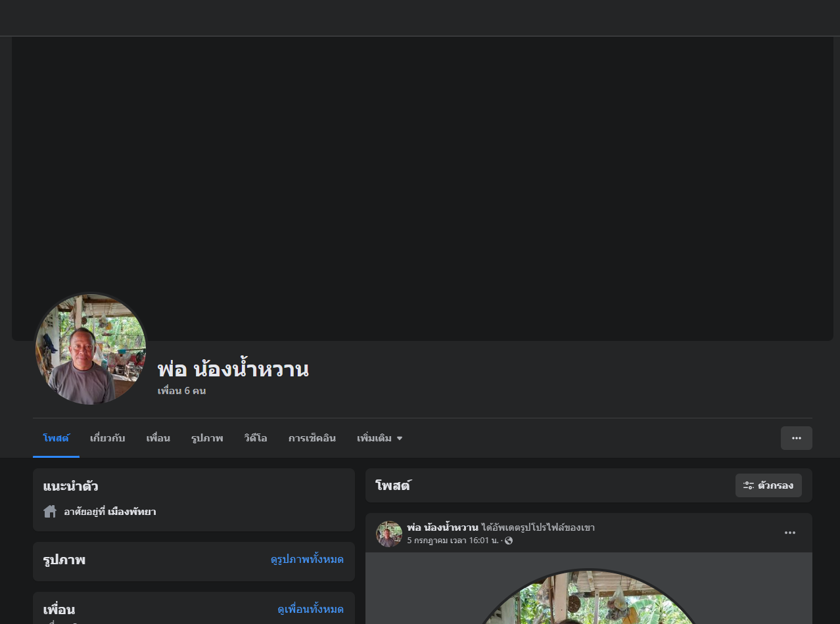This screenshot has height=624, width=840.
Task: Switch to the เกี่ยวกับ tab
Action: [x=107, y=438]
